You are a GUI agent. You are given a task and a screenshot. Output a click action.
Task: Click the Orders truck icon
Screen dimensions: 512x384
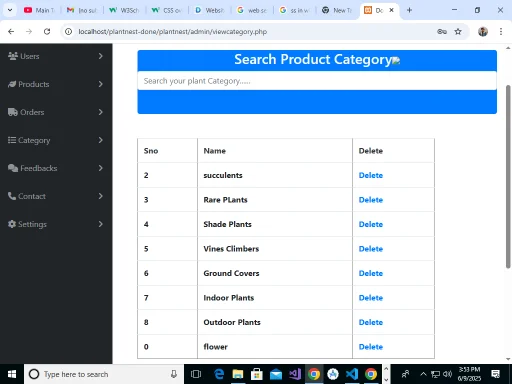pos(13,112)
